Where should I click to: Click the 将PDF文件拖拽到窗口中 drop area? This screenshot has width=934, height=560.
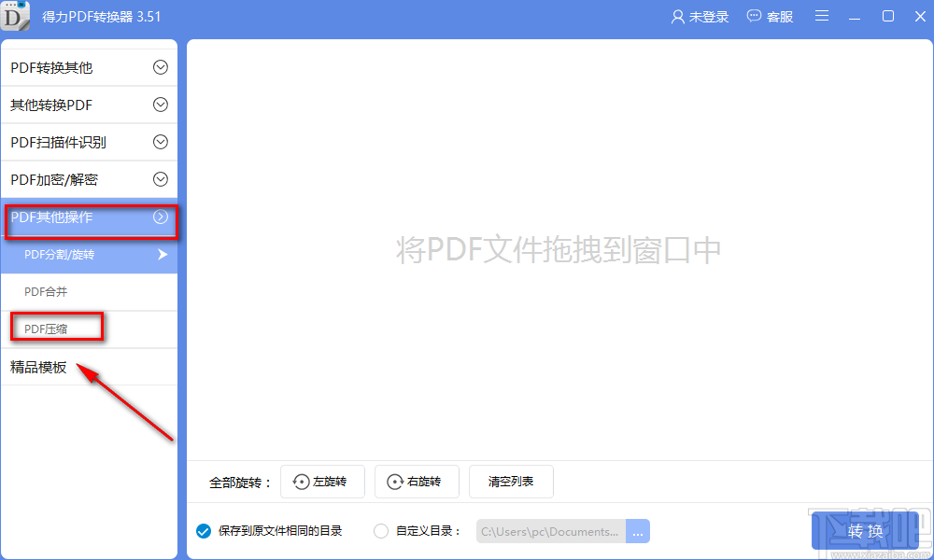pyautogui.click(x=559, y=250)
